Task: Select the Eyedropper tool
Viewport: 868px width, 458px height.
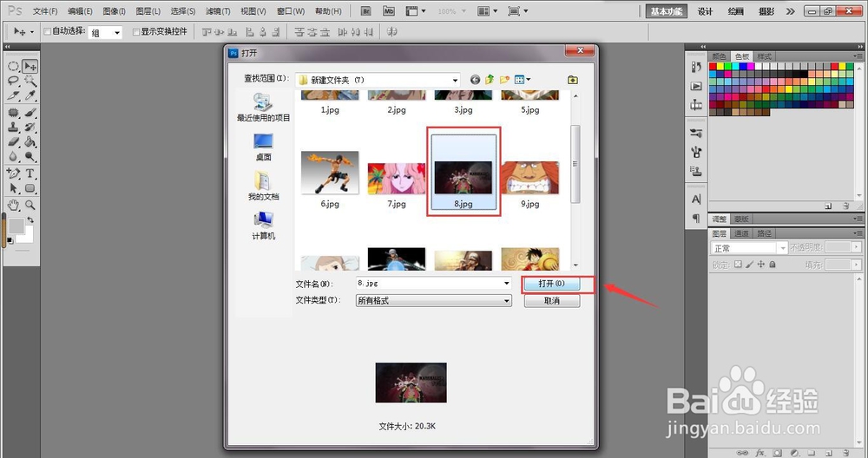Action: click(x=30, y=95)
